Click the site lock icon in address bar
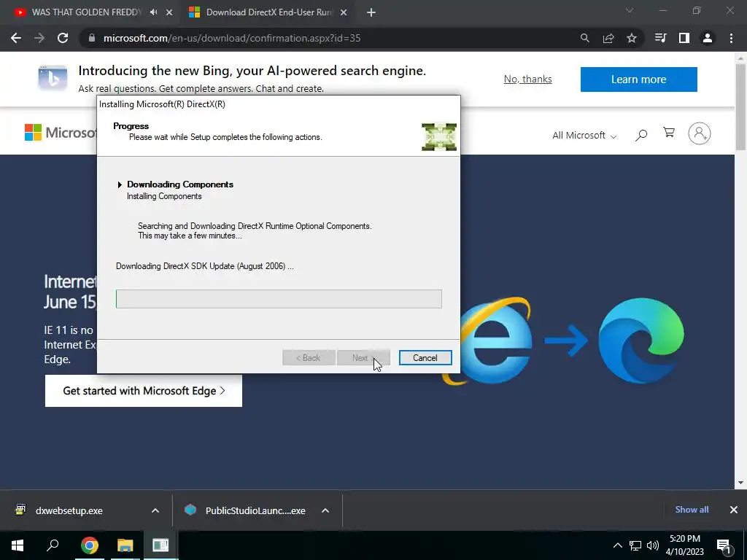 tap(92, 38)
